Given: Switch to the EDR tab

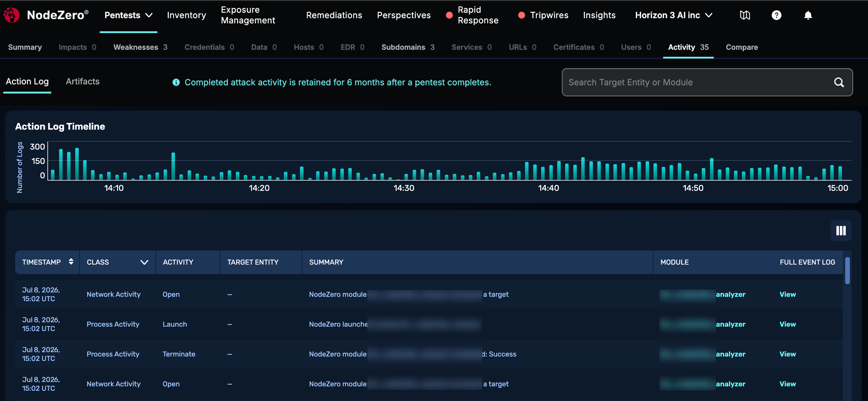Looking at the screenshot, I should coord(352,47).
